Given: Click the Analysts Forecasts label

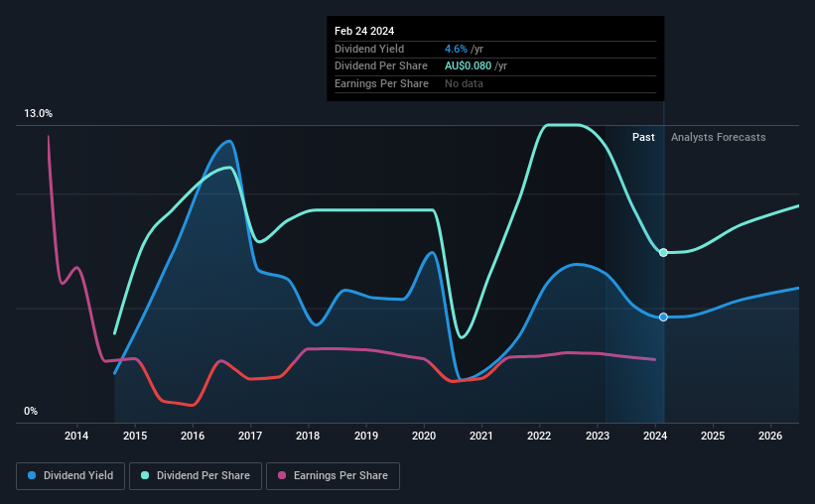Looking at the screenshot, I should [719, 137].
